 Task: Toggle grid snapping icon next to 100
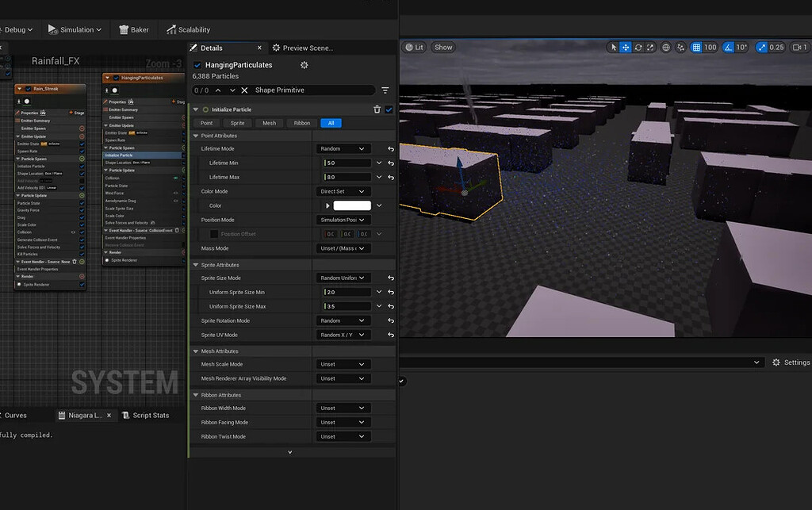696,48
